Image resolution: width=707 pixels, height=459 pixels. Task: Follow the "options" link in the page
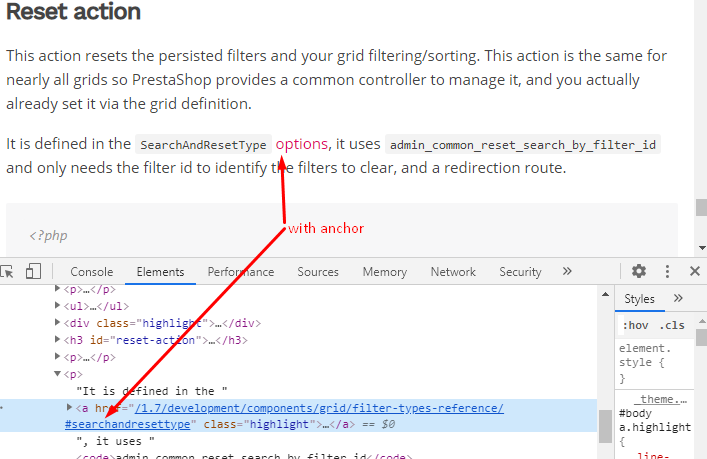pyautogui.click(x=302, y=144)
